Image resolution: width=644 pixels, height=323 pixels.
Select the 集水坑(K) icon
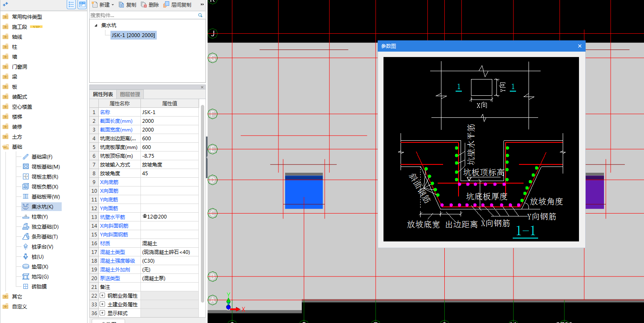(x=26, y=206)
